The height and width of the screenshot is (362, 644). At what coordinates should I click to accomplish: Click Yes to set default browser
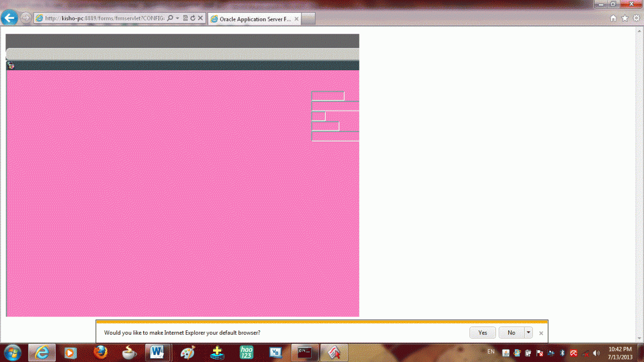482,333
